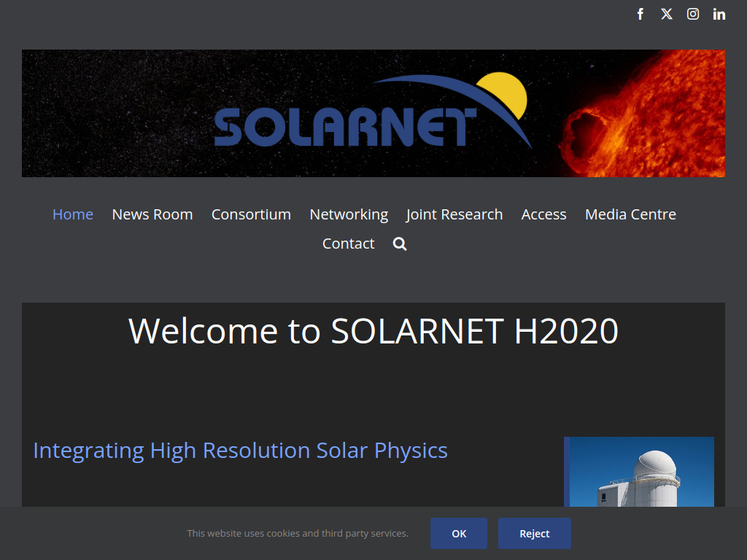Open the Joint Research page
The height and width of the screenshot is (560, 747).
(x=454, y=214)
